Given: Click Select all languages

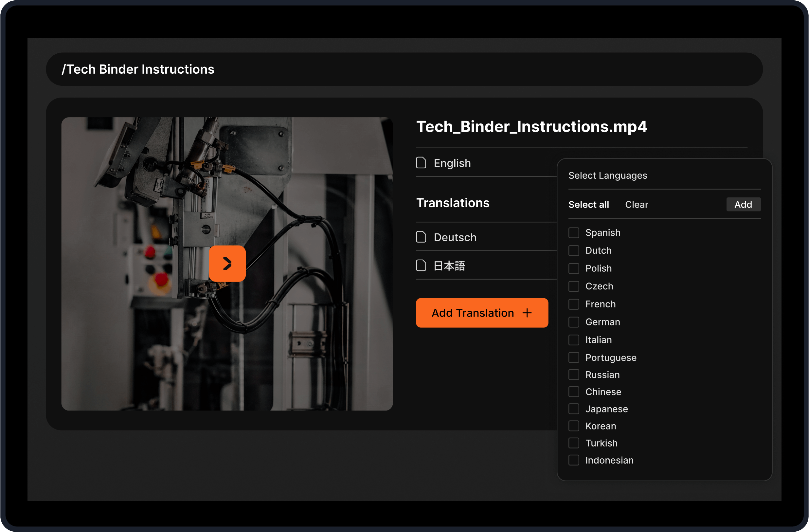Looking at the screenshot, I should pyautogui.click(x=588, y=204).
